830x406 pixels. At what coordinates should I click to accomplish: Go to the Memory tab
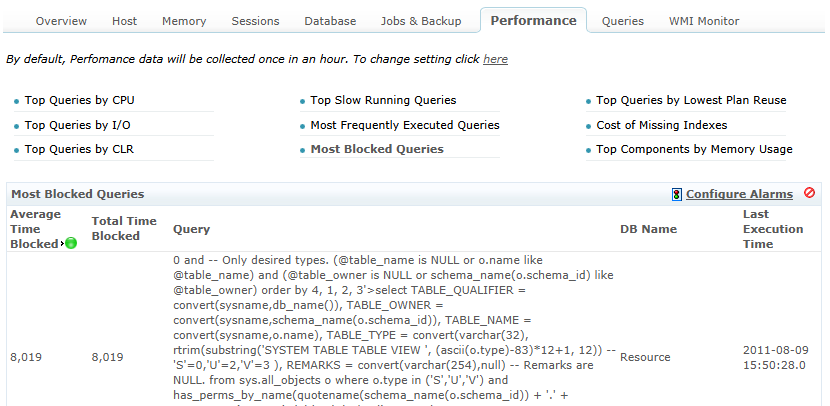[183, 21]
